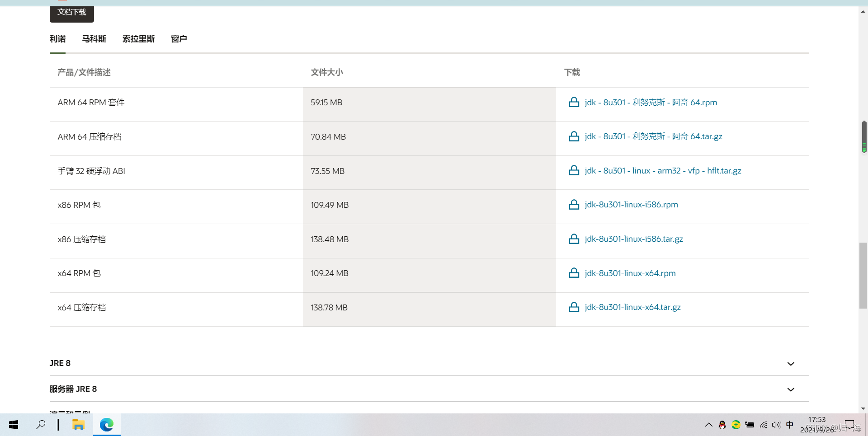Click lock icon beside jdk-8u301-linux-i586.rpm
The height and width of the screenshot is (436, 868).
pyautogui.click(x=574, y=205)
